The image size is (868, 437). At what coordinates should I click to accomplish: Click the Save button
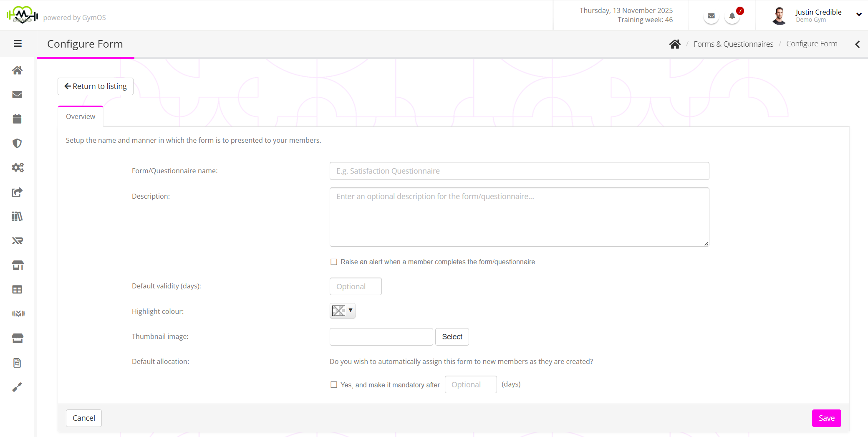coord(826,418)
